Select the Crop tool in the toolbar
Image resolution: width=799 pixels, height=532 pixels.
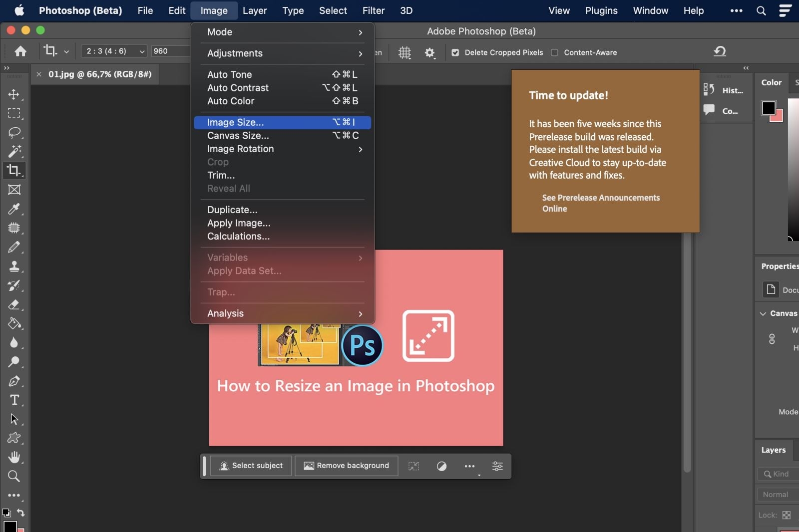14,170
